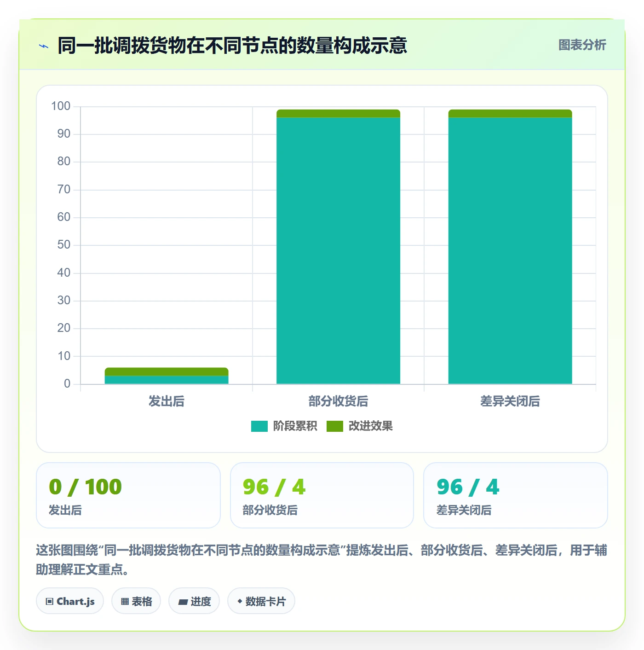
Task: Click the description paragraph starting 这张图围绕
Action: pos(322,560)
